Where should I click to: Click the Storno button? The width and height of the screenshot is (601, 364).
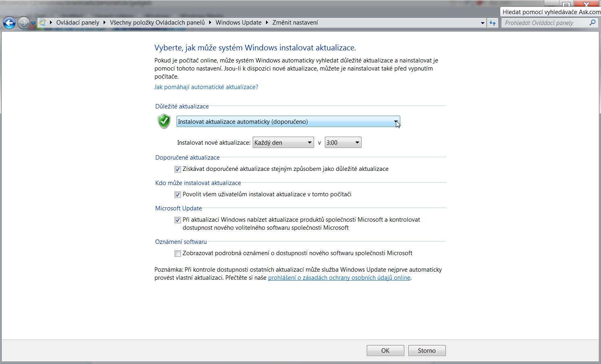(427, 351)
